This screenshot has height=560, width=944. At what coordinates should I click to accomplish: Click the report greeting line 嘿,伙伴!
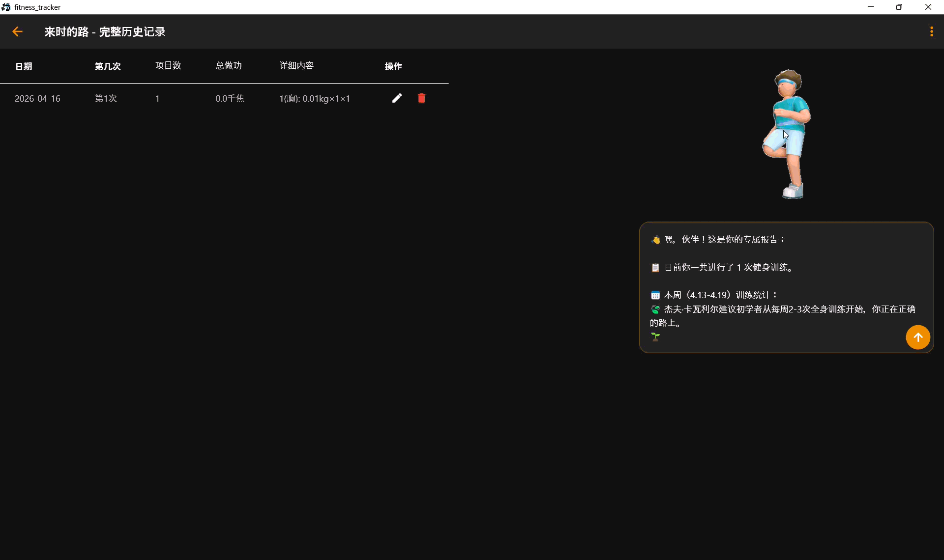[718, 240]
